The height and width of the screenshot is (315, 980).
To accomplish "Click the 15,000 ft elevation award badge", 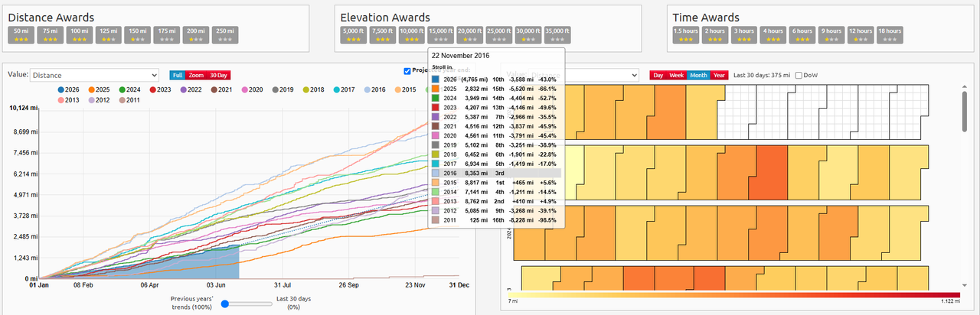I will point(440,34).
